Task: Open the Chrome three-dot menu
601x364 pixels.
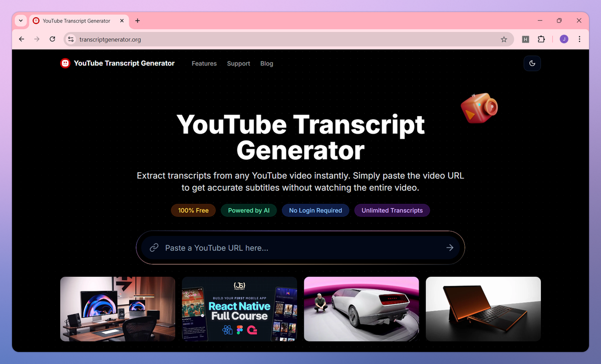Action: [579, 39]
